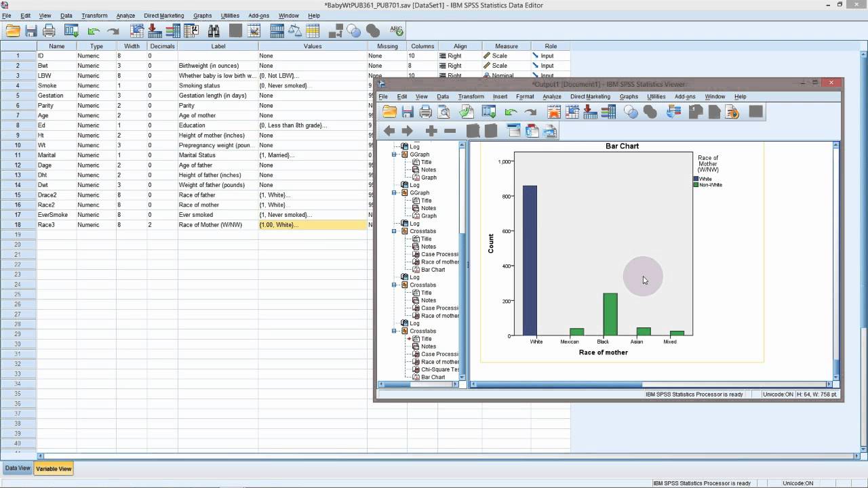
Task: Click outline pane vertical scrollbar
Action: click(463, 261)
